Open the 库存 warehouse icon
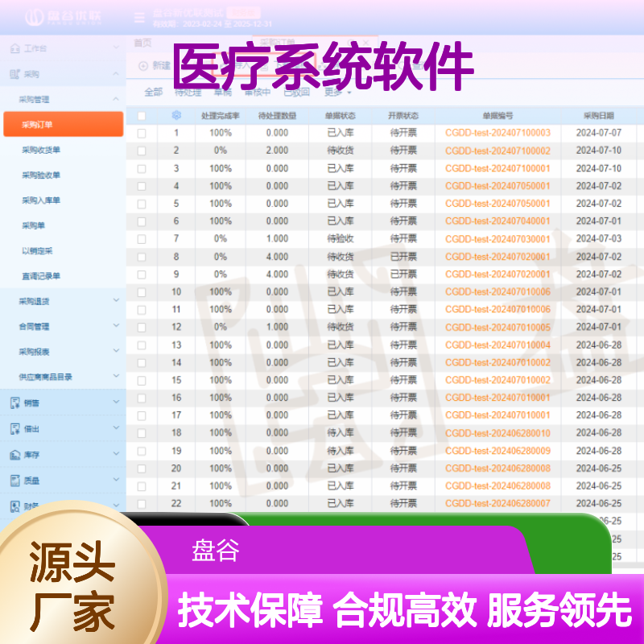The image size is (644, 644). 14,455
